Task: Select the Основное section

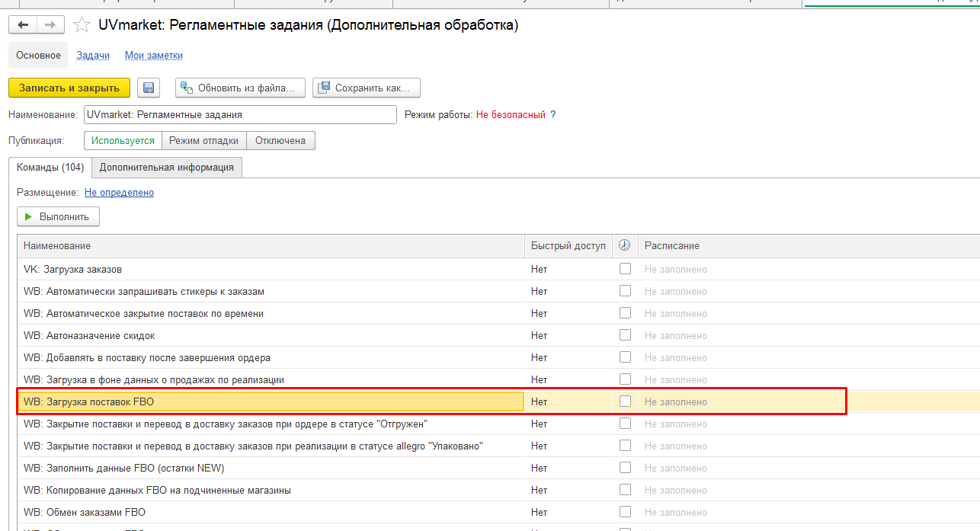Action: pos(38,55)
